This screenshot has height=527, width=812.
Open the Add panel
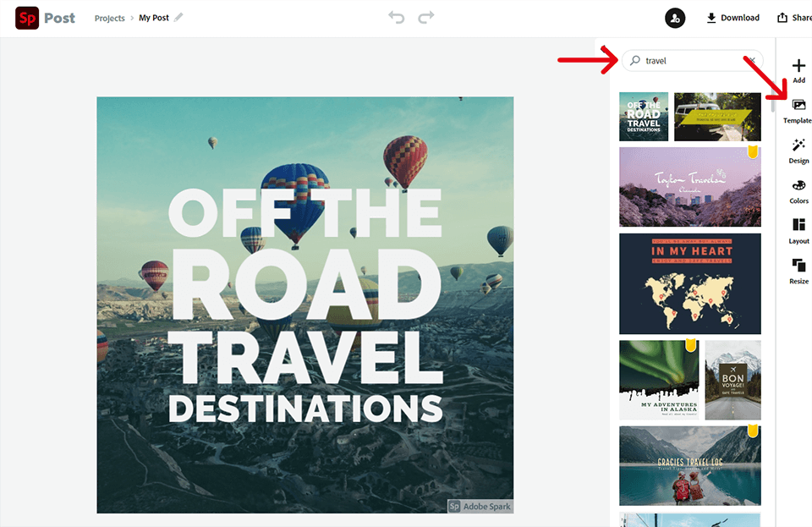798,71
